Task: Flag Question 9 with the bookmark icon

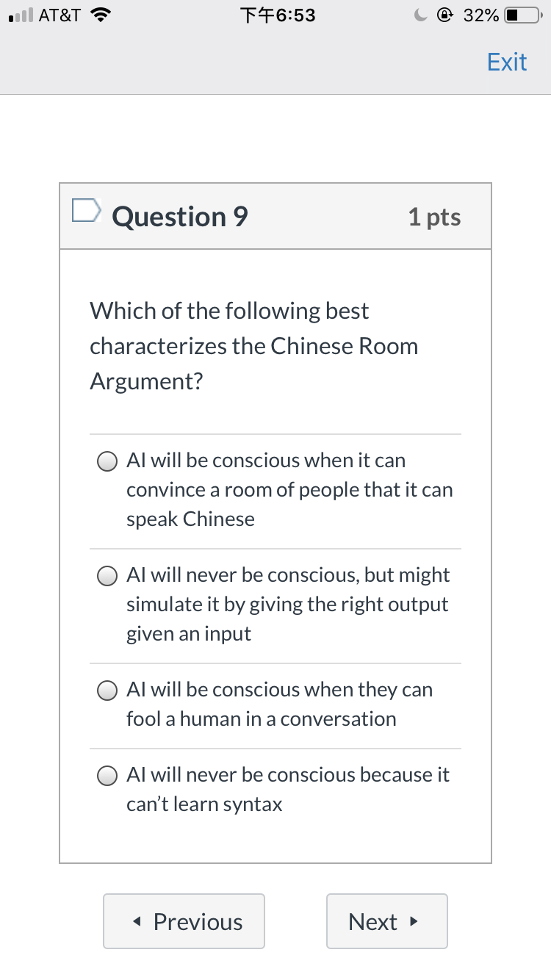Action: [x=85, y=211]
